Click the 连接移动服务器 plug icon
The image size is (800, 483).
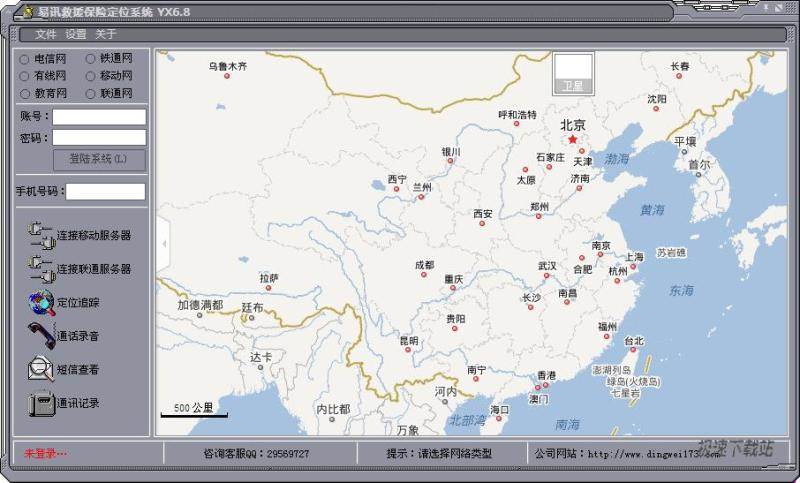[x=40, y=236]
